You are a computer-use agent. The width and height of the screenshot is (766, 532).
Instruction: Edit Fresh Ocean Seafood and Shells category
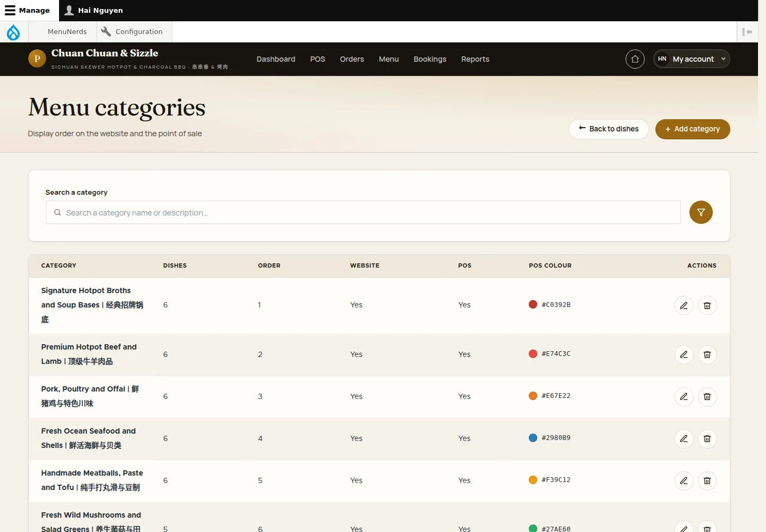pyautogui.click(x=684, y=438)
